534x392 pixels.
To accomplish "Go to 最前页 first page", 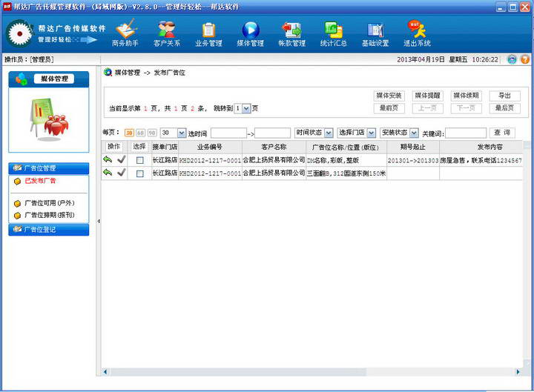I will coord(389,108).
